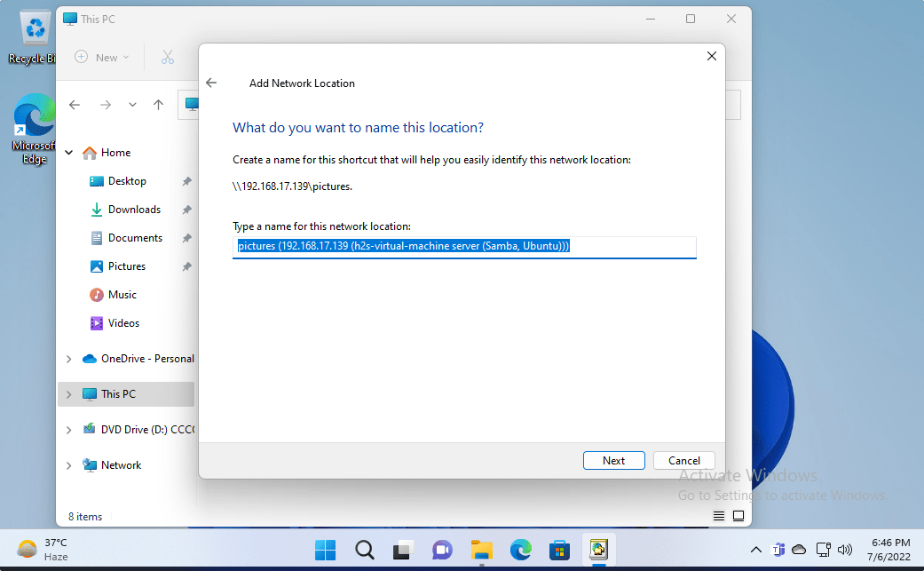Select Music folder in the sidebar
The height and width of the screenshot is (571, 924).
pos(122,295)
